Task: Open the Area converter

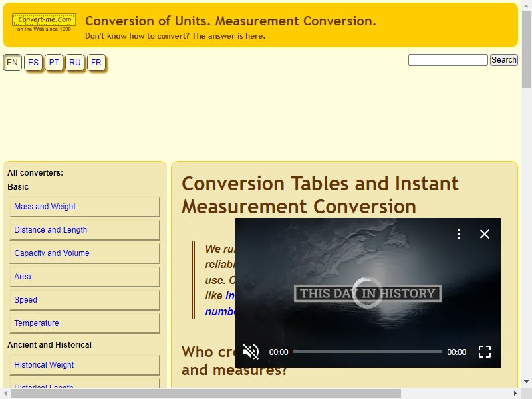Action: tap(84, 277)
